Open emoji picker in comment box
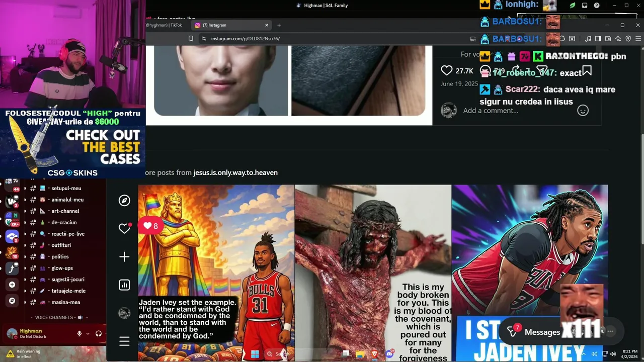The height and width of the screenshot is (362, 644). tap(583, 111)
